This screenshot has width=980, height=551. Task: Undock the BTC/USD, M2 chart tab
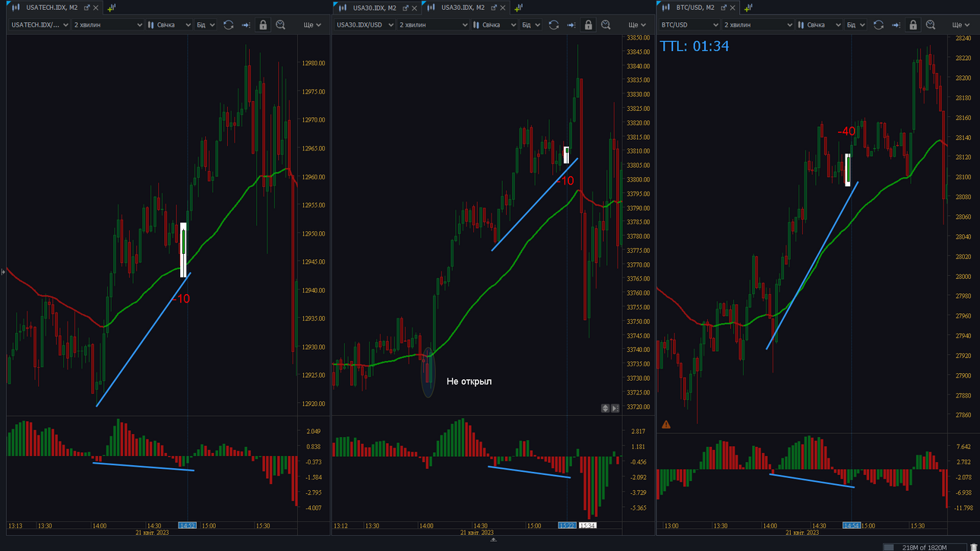click(x=723, y=8)
